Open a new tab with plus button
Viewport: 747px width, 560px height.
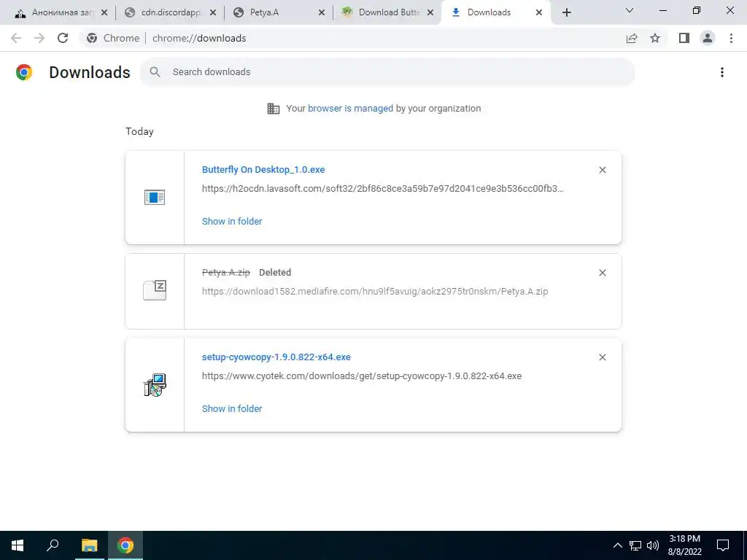566,13
